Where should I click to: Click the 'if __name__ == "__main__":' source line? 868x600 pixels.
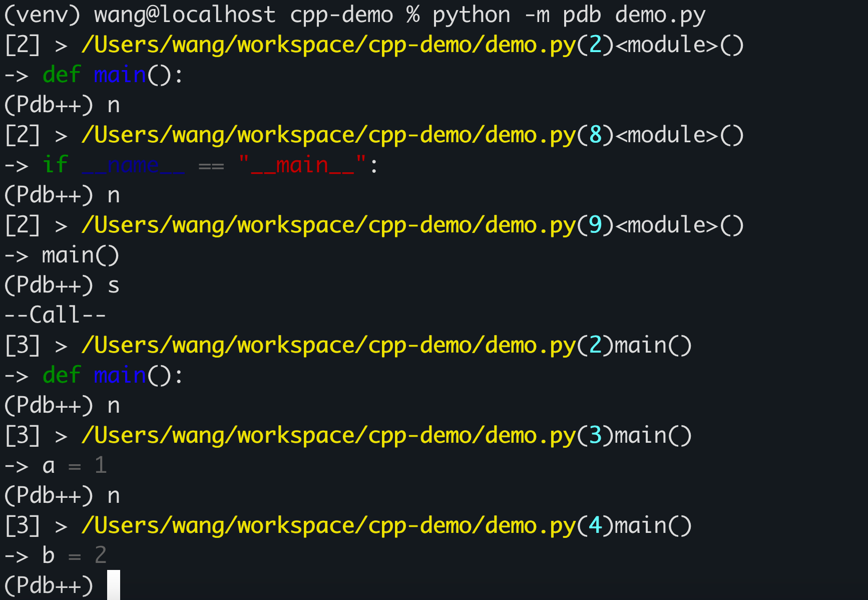click(x=191, y=165)
